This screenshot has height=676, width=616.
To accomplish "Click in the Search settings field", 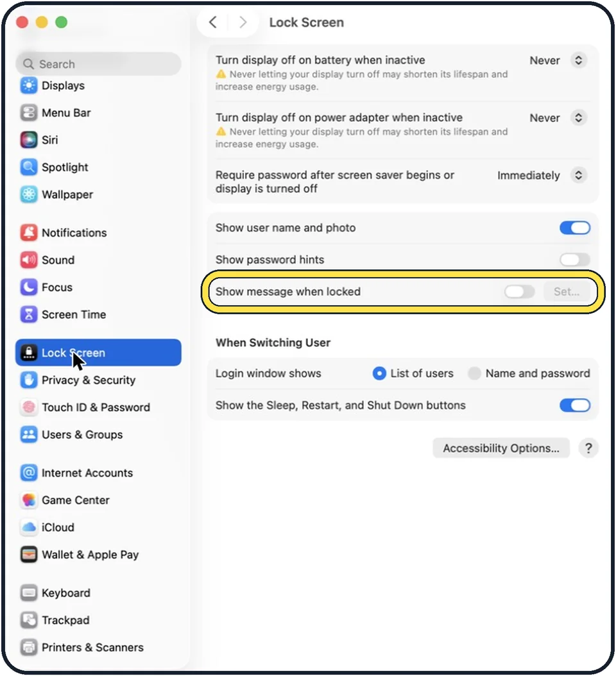I will coord(98,63).
